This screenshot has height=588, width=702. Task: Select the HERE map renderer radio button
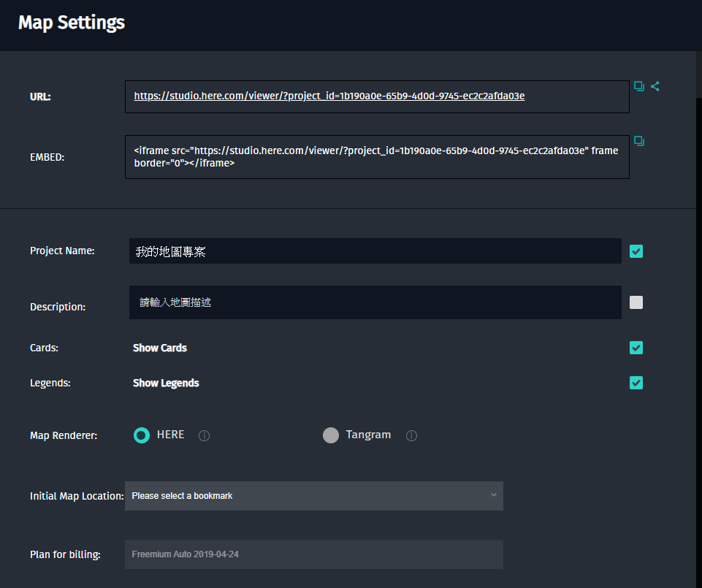click(x=142, y=435)
